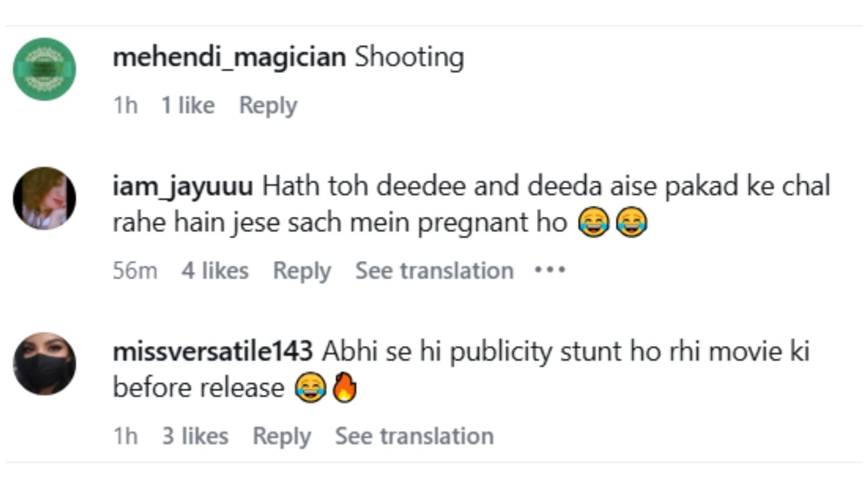Open mehendi_magician's green profile picture
Viewport: 868px width, 487px height.
(x=44, y=69)
